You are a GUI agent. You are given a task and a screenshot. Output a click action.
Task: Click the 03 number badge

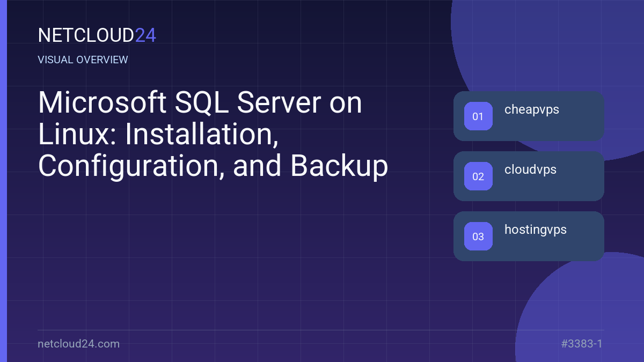[x=478, y=236]
